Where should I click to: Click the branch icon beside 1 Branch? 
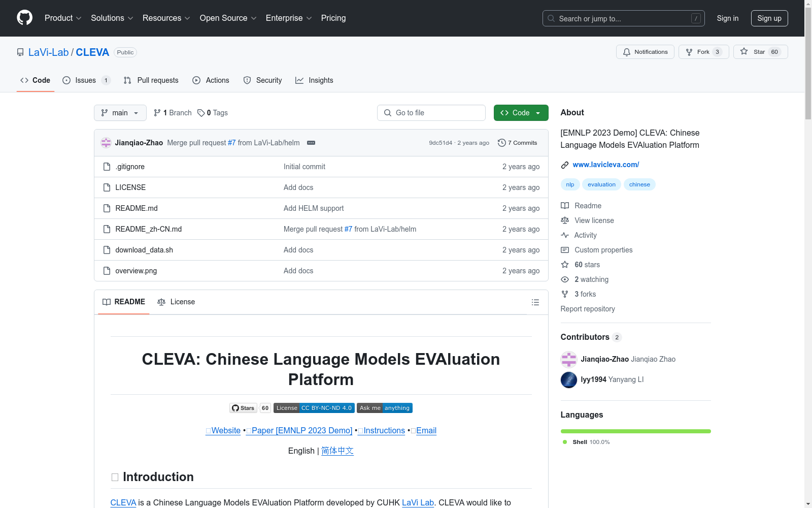(x=157, y=113)
